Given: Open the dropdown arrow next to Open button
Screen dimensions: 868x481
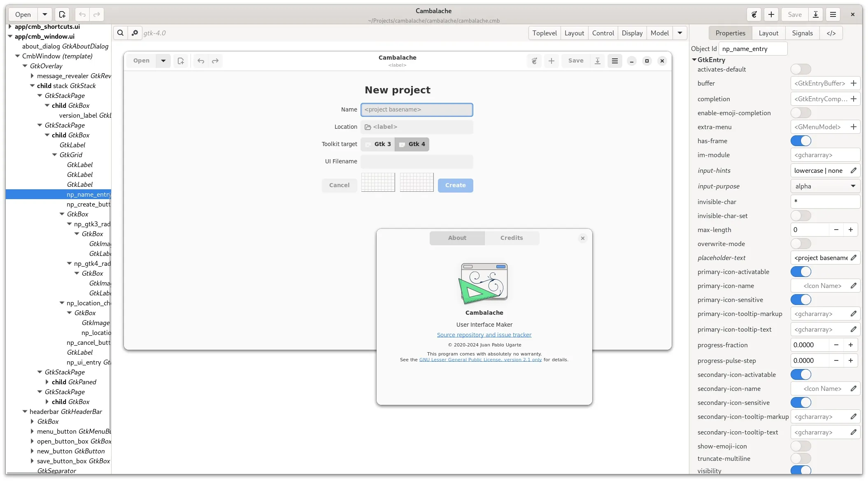Looking at the screenshot, I should (45, 14).
